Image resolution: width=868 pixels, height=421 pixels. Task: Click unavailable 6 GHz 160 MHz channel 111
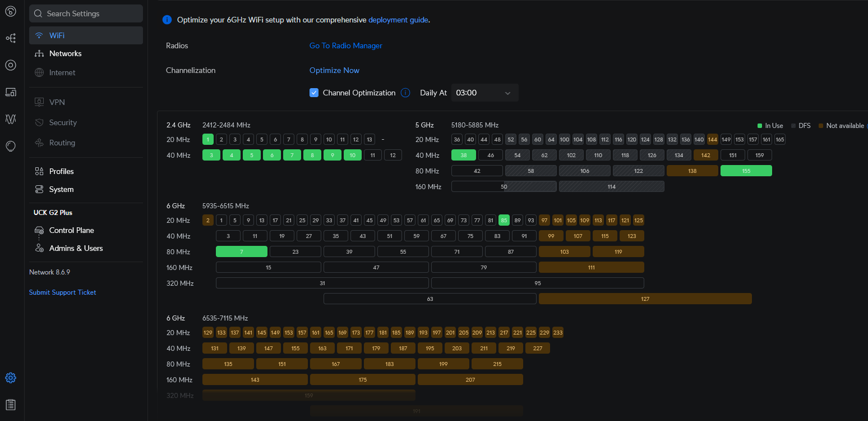pyautogui.click(x=592, y=267)
